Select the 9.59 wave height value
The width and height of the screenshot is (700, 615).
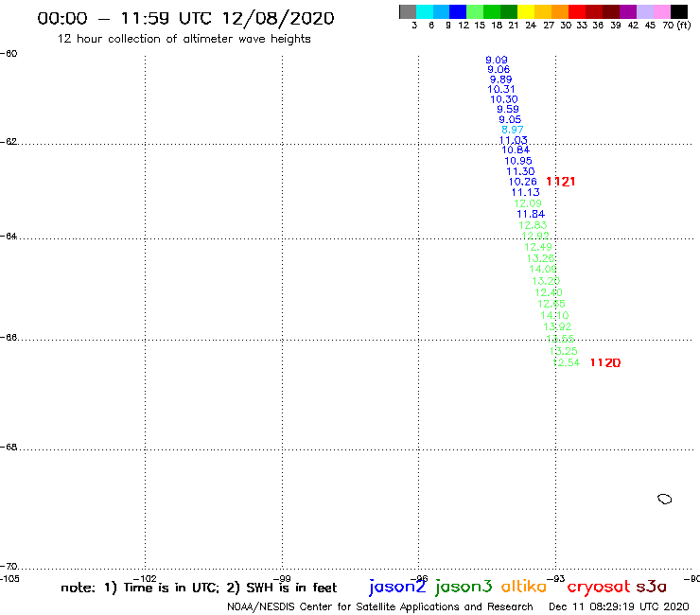pyautogui.click(x=508, y=109)
